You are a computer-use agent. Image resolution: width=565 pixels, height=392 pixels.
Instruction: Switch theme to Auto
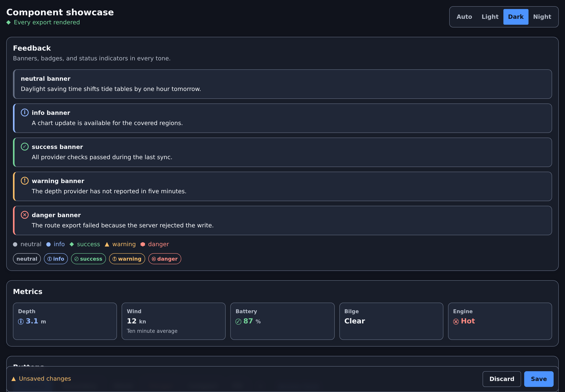click(464, 17)
